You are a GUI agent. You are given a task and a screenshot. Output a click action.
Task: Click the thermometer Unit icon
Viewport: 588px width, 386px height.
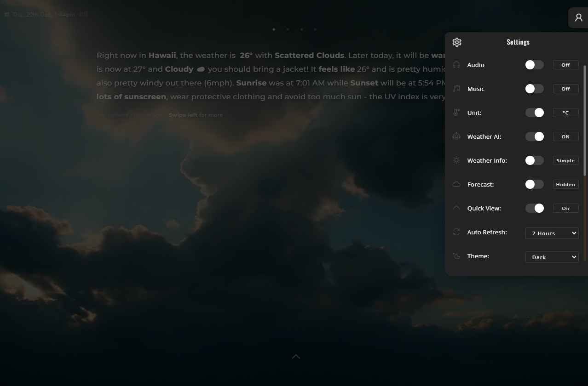click(x=456, y=113)
